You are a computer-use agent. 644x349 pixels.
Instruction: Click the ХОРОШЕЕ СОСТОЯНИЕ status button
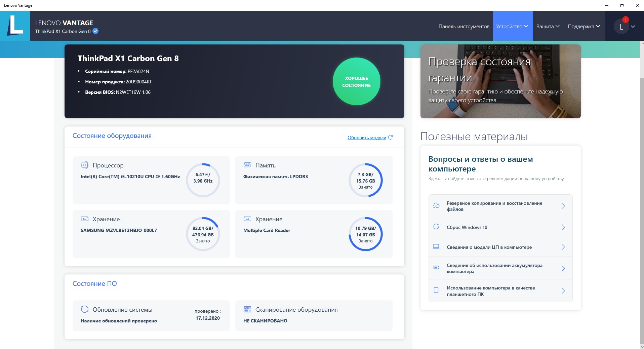coord(356,81)
